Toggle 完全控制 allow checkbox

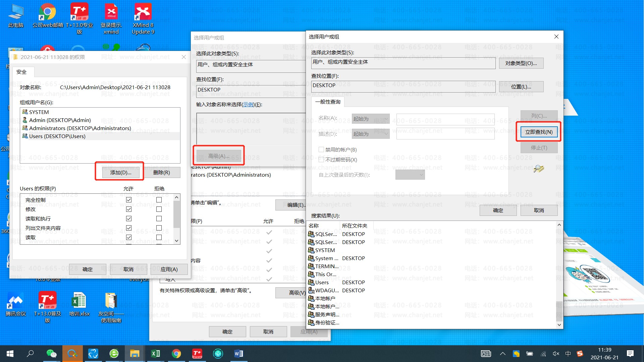[128, 200]
